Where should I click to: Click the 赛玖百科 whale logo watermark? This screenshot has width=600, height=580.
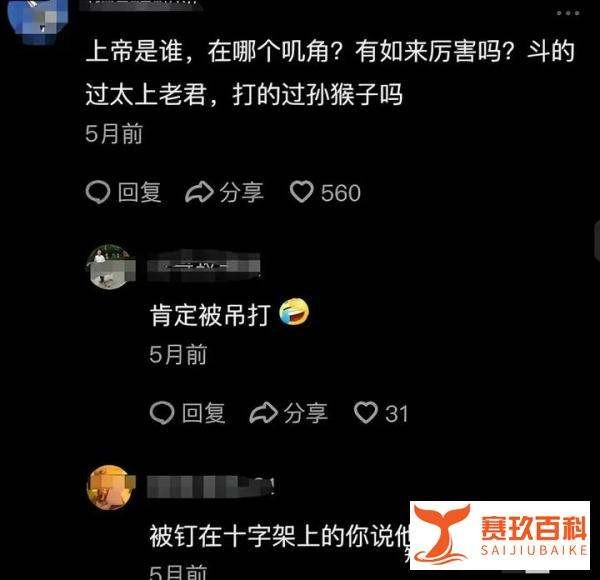(x=500, y=535)
